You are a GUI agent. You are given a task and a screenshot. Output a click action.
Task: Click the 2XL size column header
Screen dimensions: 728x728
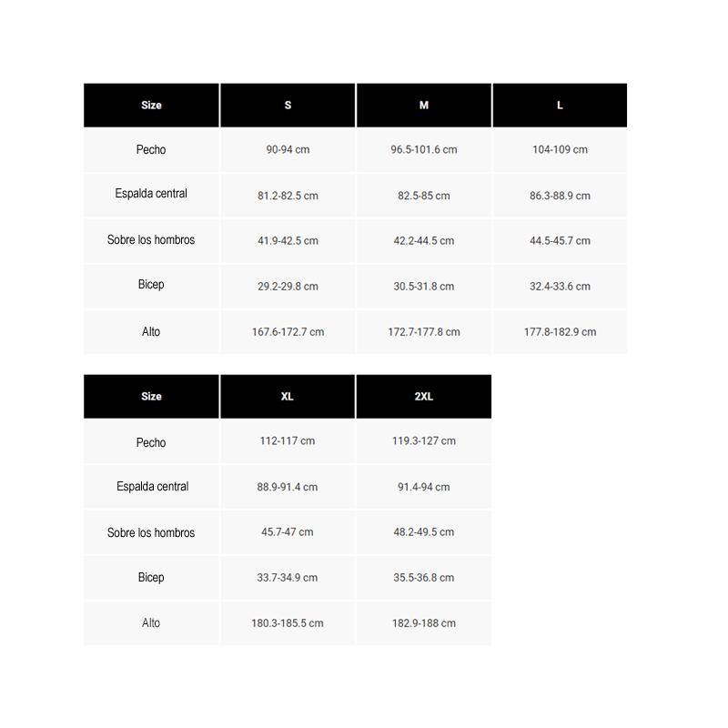(423, 397)
